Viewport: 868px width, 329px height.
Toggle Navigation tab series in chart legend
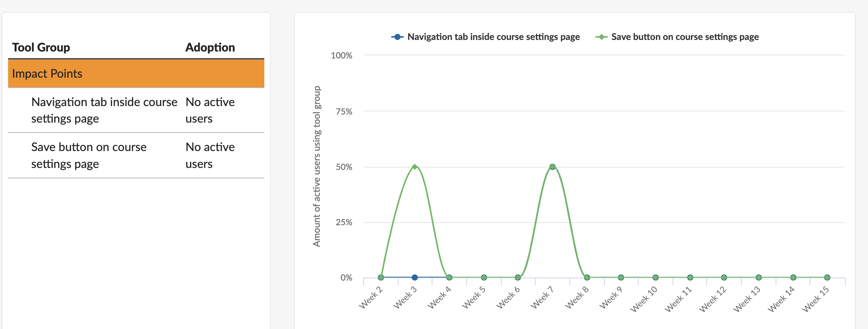(x=486, y=37)
